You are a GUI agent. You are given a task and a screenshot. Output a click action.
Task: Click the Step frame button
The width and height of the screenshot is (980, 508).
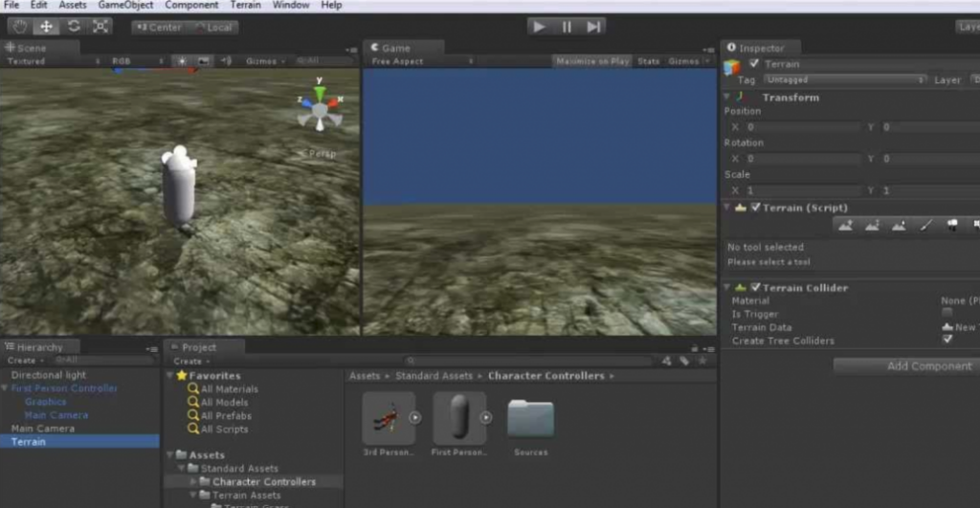coord(593,27)
